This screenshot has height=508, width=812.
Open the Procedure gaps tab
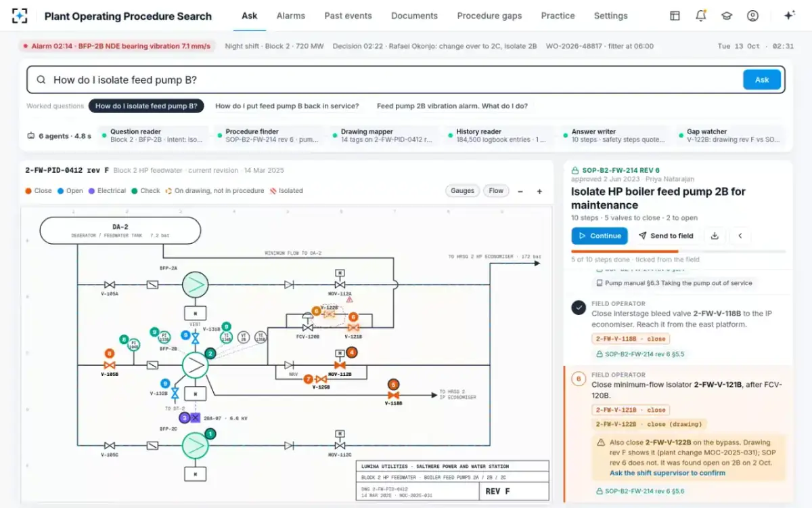pos(490,16)
